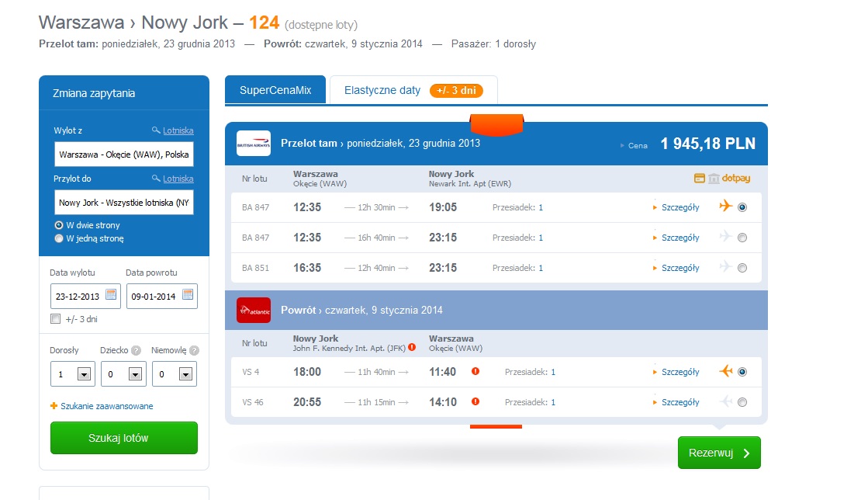Screen dimensions: 868x500
Task: Click the orange return plane icon for VS 4
Action: coord(725,371)
